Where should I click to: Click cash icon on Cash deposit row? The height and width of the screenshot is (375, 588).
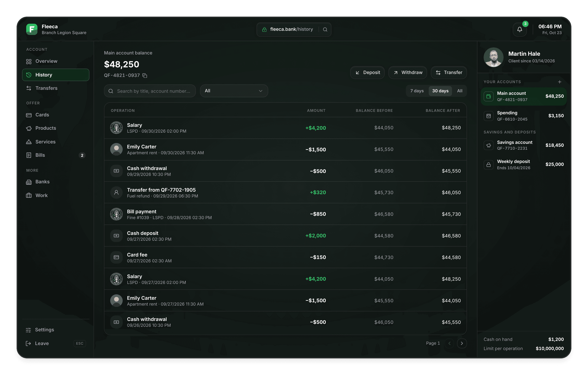click(x=116, y=236)
